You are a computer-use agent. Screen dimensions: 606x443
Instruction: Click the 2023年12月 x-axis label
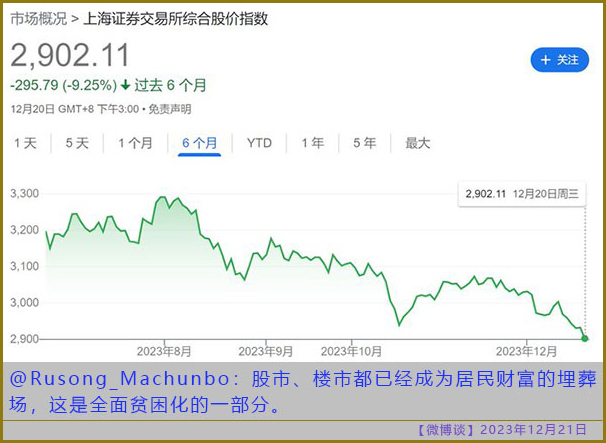[x=526, y=351]
